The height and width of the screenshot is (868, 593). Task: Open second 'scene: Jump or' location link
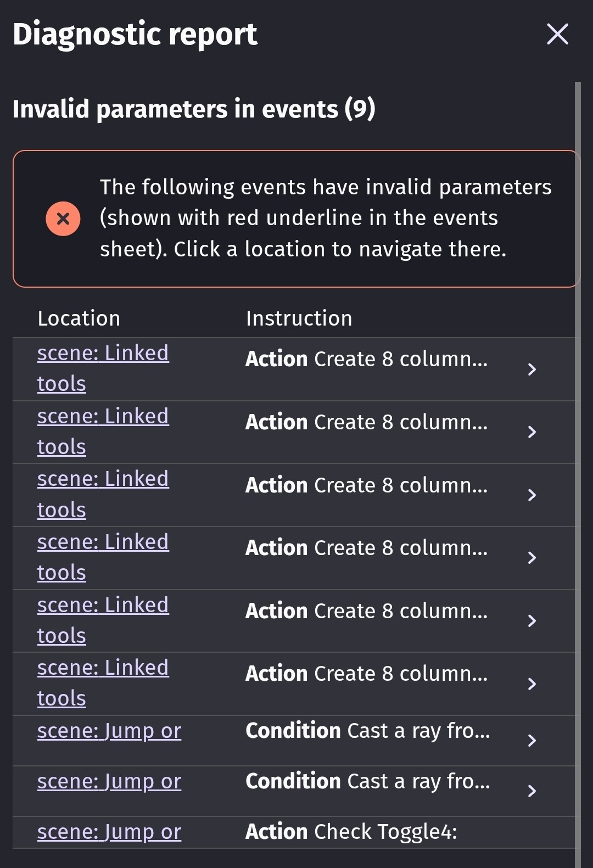[x=109, y=782]
